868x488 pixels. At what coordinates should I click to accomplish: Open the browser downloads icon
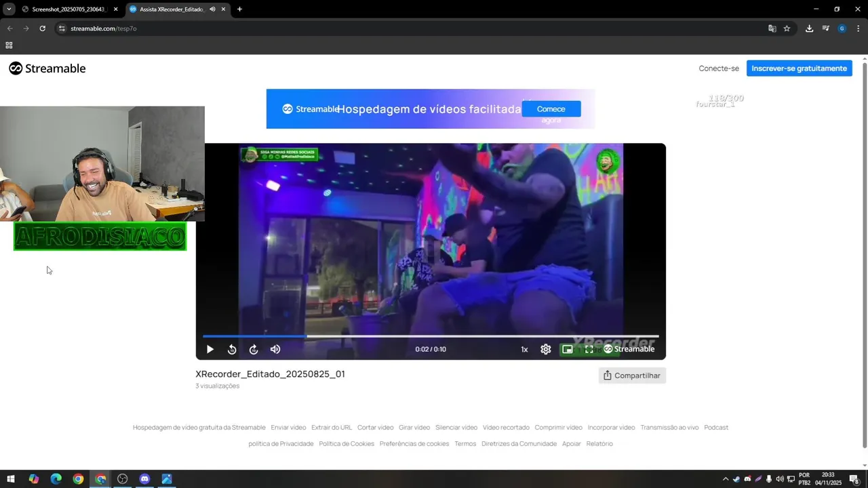[x=809, y=28]
